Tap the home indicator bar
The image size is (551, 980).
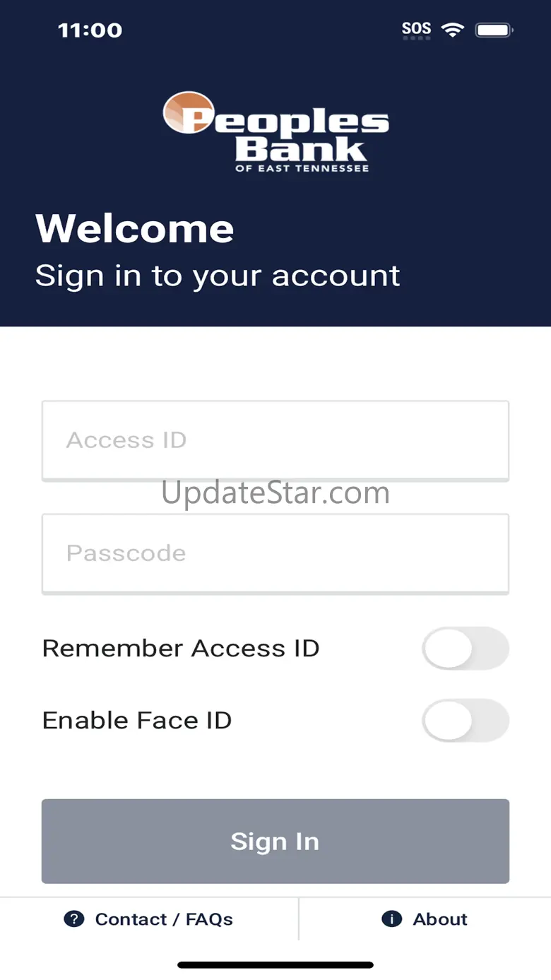(275, 964)
